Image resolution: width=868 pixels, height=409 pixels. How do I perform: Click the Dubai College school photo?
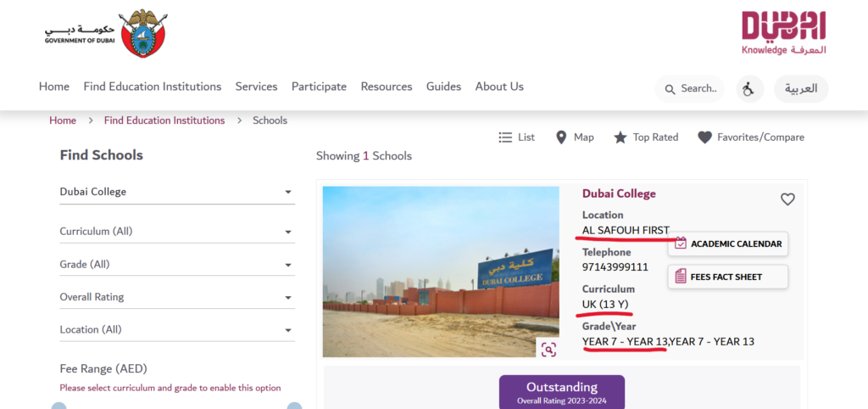coord(441,272)
